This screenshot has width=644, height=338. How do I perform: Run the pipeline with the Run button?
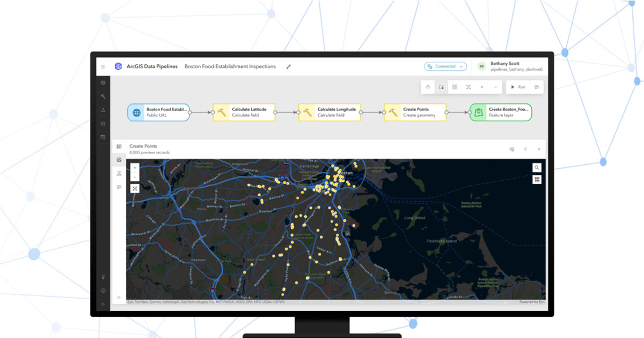518,86
